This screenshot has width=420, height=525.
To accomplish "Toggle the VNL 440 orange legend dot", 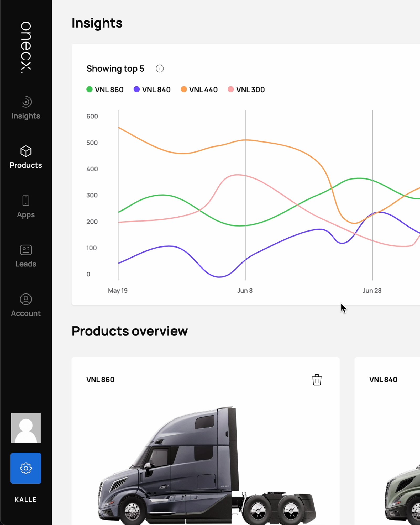I will pos(184,89).
